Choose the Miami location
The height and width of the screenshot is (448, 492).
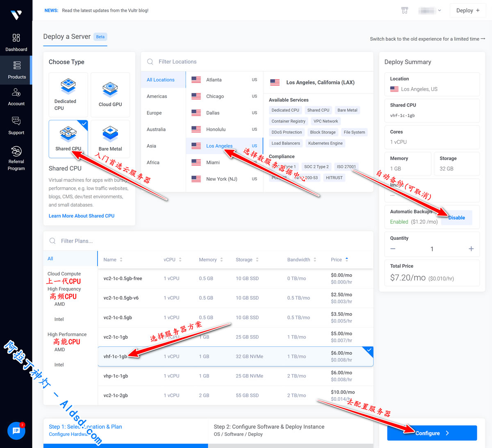coord(224,162)
